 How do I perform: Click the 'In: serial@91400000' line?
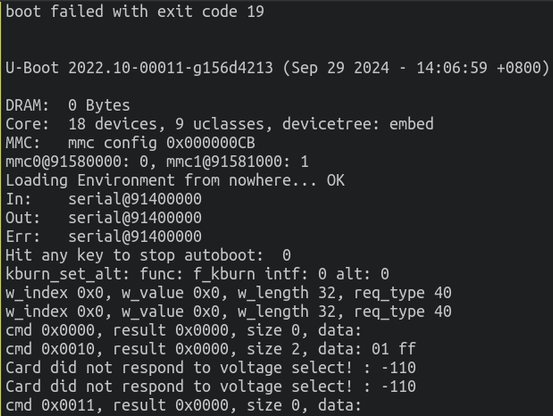coord(103,199)
